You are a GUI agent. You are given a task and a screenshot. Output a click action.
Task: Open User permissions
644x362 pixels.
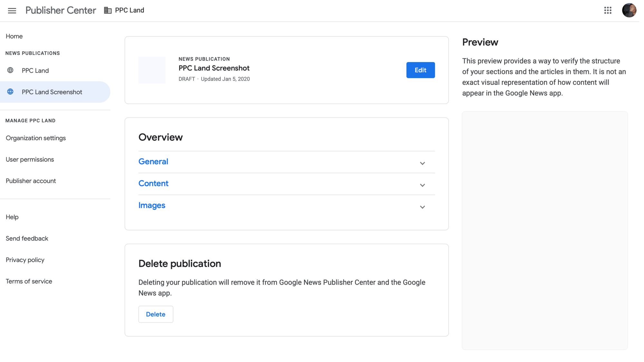pyautogui.click(x=30, y=159)
